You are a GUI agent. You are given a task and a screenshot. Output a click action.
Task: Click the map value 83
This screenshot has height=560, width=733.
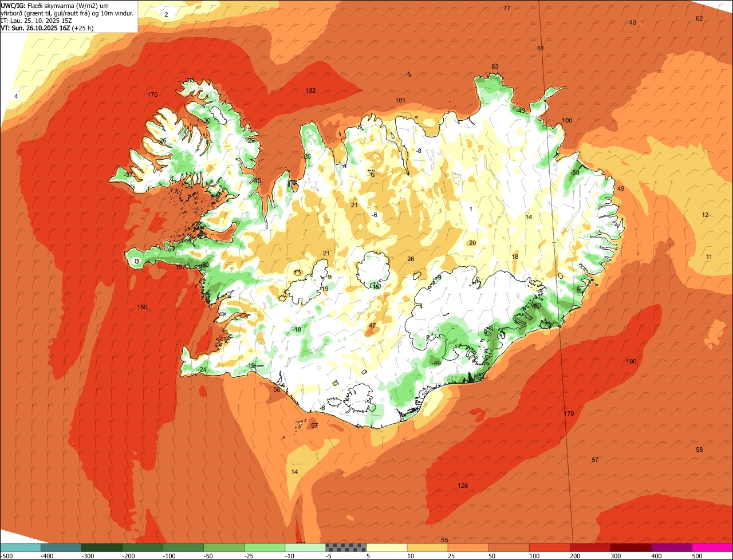(495, 67)
